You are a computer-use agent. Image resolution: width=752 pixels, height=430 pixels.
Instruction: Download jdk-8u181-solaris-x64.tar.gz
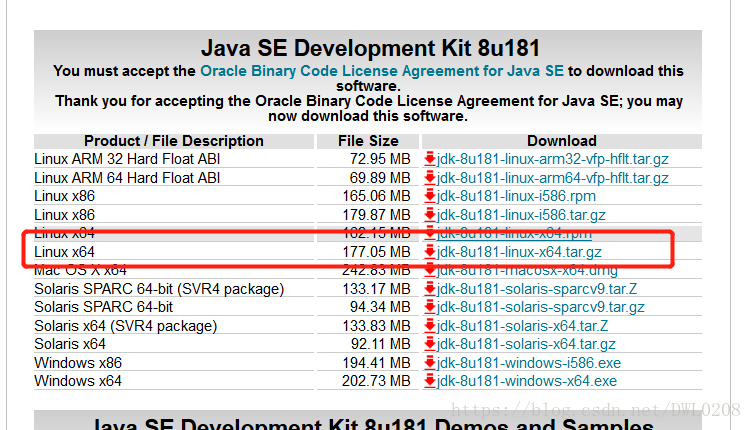526,344
